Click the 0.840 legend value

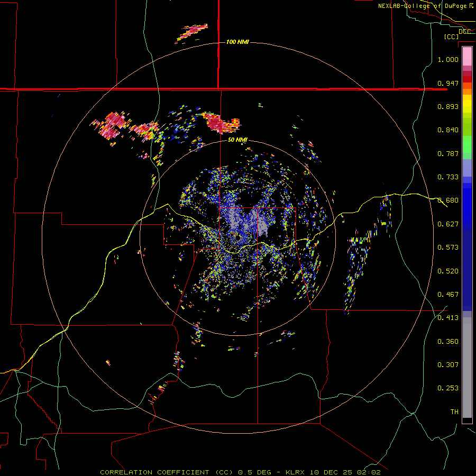[448, 130]
